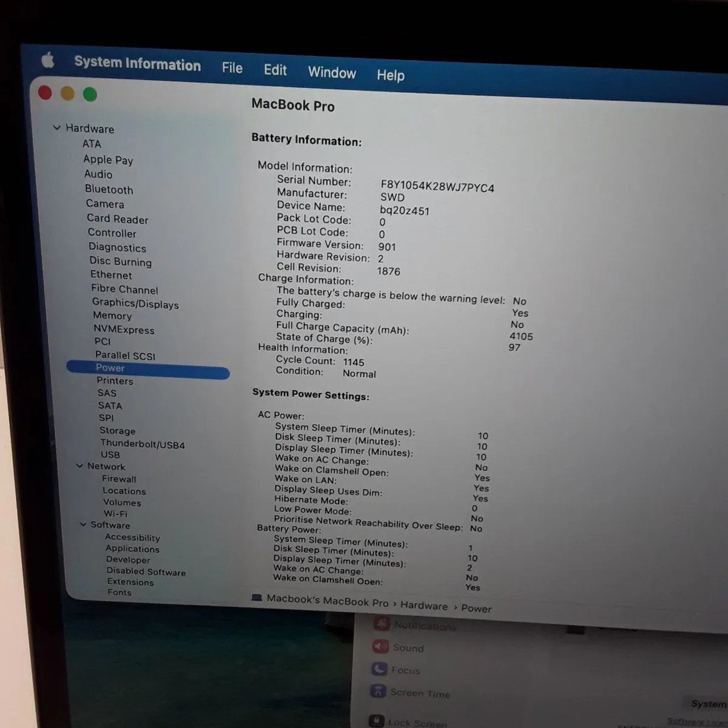The image size is (728, 728).
Task: Select Volumes under Network
Action: 122,502
